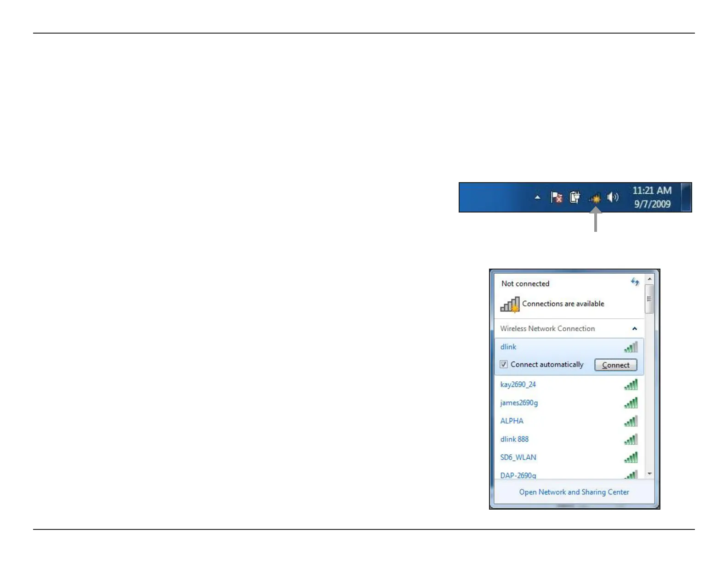Click the Connections are available signal icon
728x563 pixels.
point(510,304)
